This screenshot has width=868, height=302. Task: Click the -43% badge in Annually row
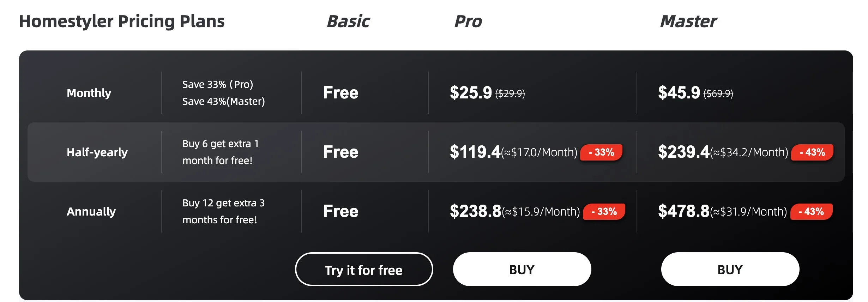[x=812, y=212]
